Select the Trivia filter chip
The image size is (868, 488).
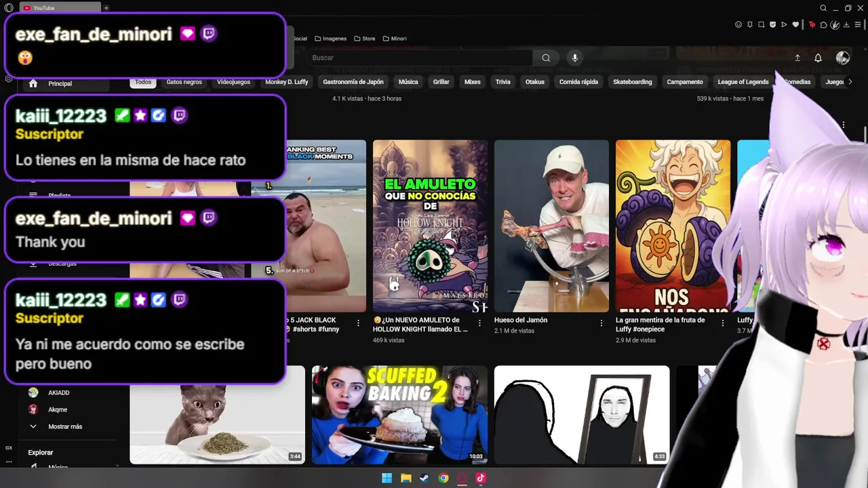pos(503,82)
